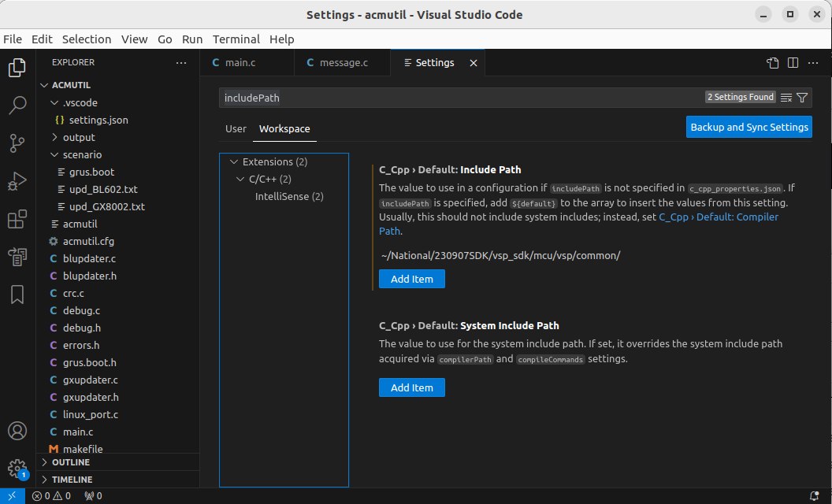The width and height of the screenshot is (832, 504).
Task: Follow the C_Cpp Default: Compiler Path link
Action: [x=719, y=217]
